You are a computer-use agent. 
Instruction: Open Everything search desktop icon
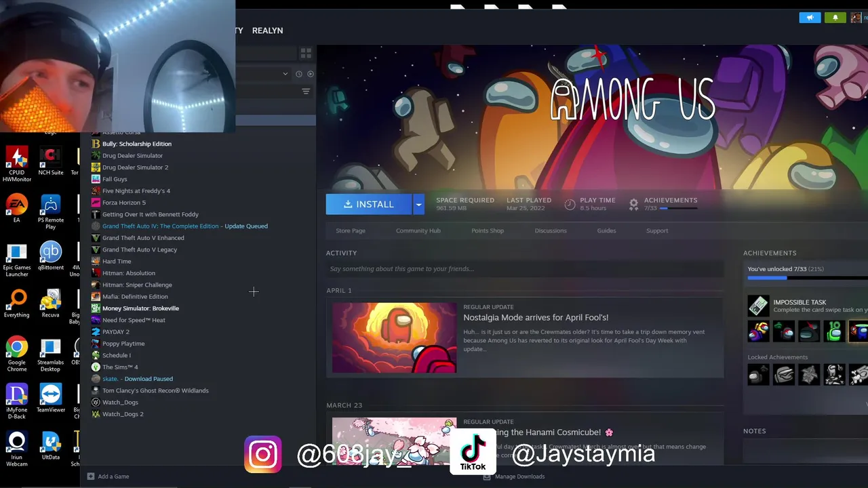pyautogui.click(x=17, y=304)
